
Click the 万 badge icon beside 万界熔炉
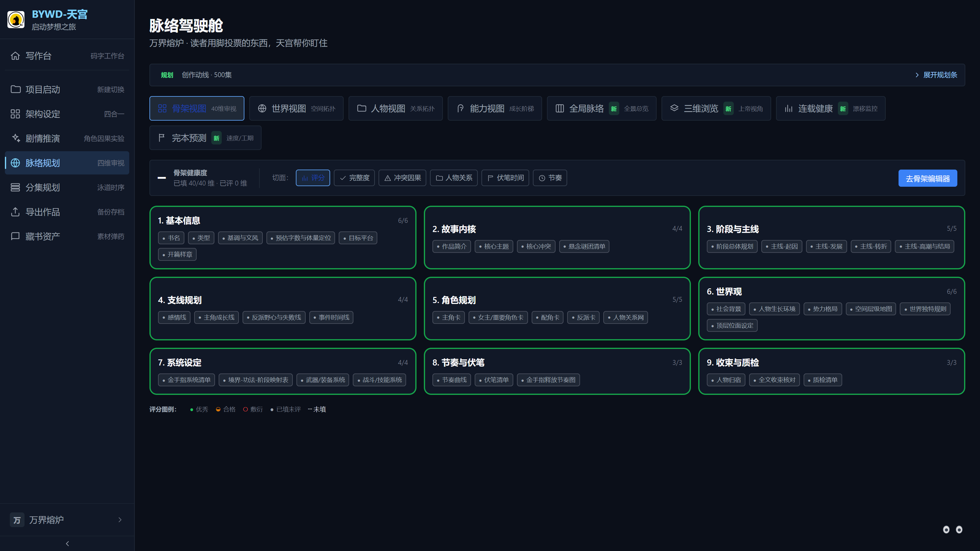17,520
